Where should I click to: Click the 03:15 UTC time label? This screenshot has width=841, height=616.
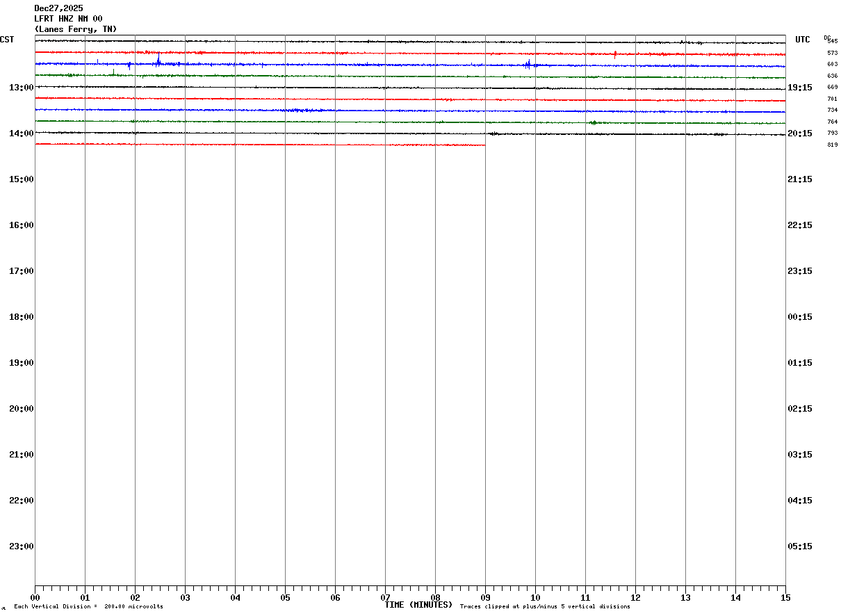point(800,455)
